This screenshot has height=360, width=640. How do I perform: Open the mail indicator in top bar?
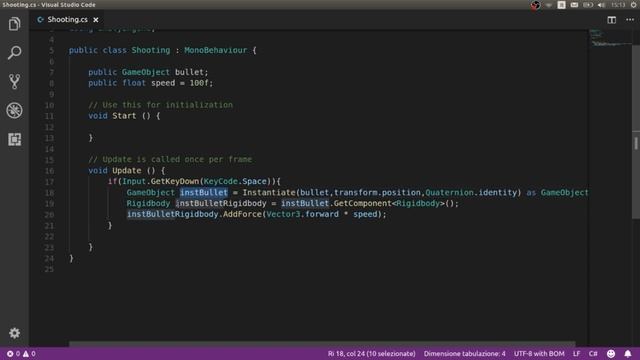tap(574, 5)
